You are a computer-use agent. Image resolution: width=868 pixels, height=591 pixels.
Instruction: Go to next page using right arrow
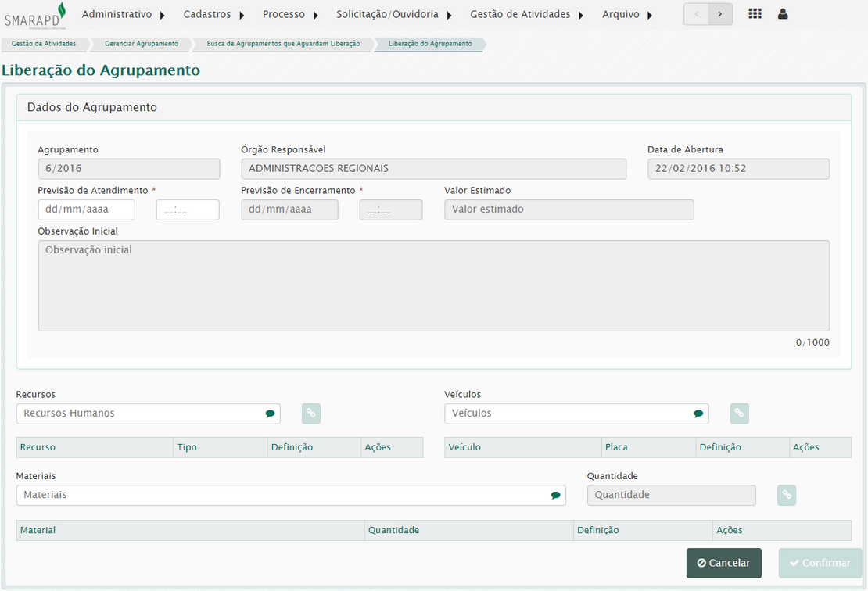pyautogui.click(x=720, y=14)
